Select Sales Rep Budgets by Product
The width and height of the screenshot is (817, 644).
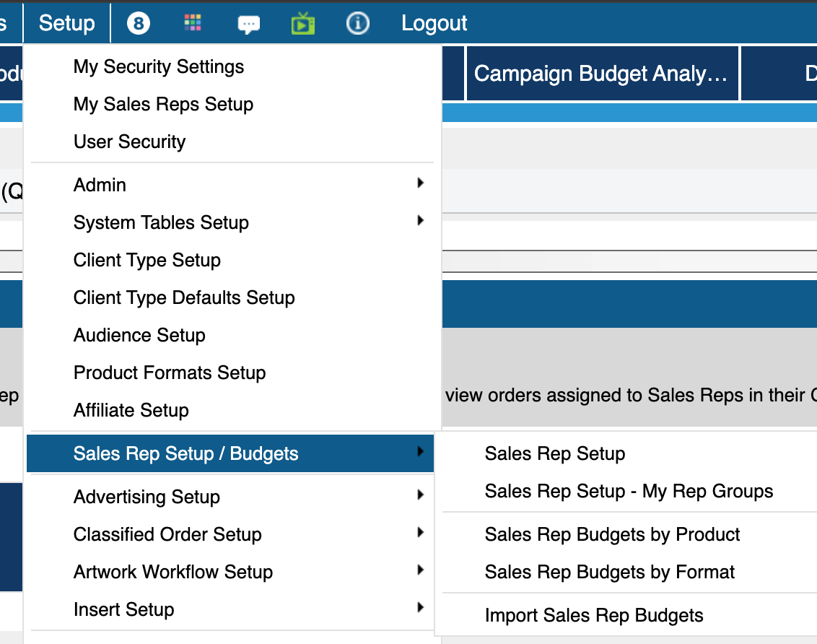(612, 534)
